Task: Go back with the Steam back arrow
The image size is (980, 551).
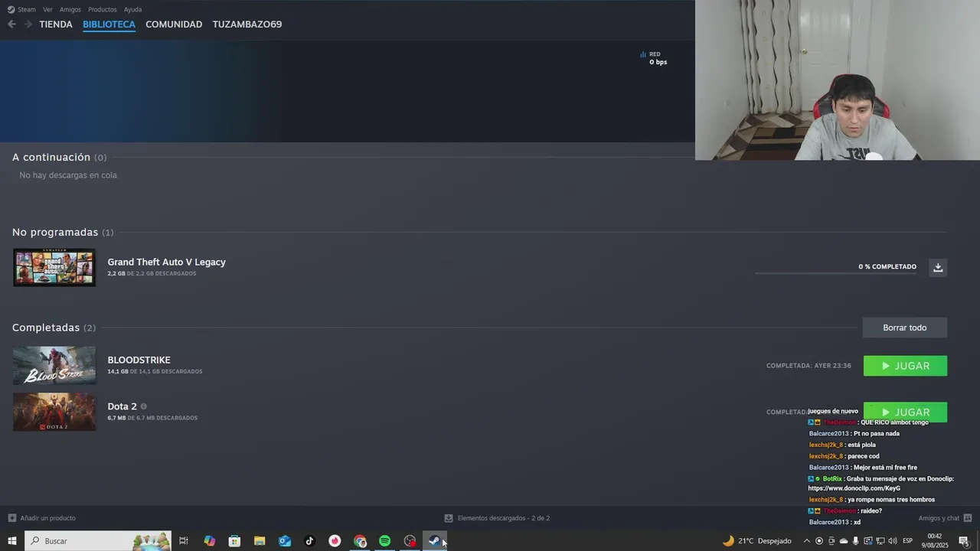Action: coord(11,24)
